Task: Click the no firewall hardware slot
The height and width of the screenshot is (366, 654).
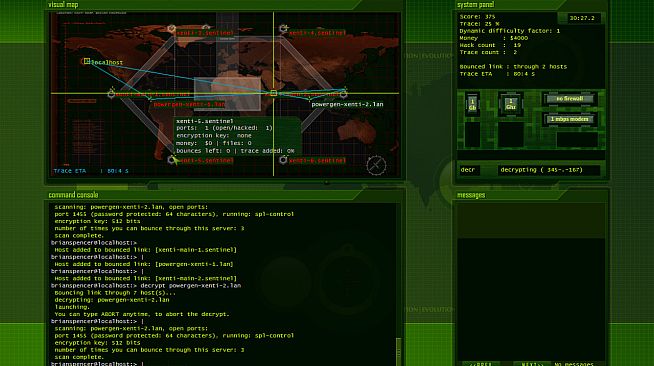Action: coord(569,99)
